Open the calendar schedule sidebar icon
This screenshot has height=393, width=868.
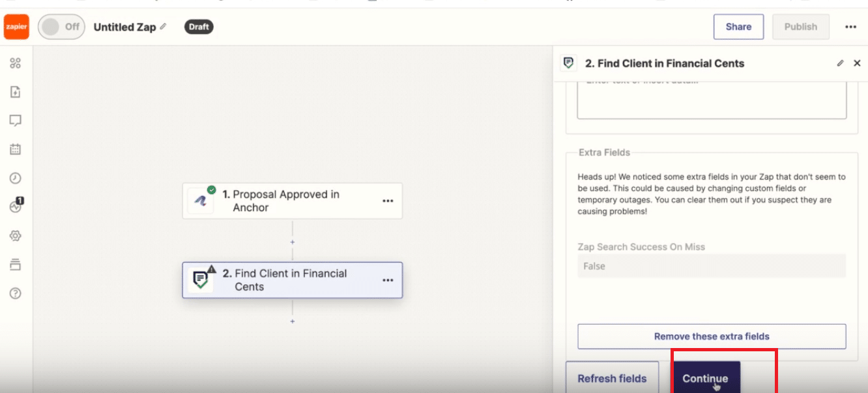click(16, 149)
